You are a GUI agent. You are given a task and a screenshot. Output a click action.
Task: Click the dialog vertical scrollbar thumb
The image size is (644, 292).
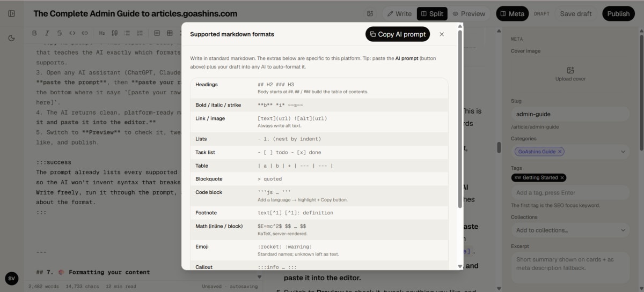[x=460, y=119]
